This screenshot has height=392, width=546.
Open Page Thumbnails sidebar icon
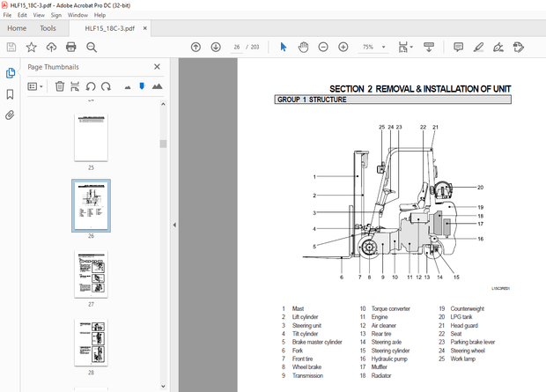pyautogui.click(x=10, y=73)
